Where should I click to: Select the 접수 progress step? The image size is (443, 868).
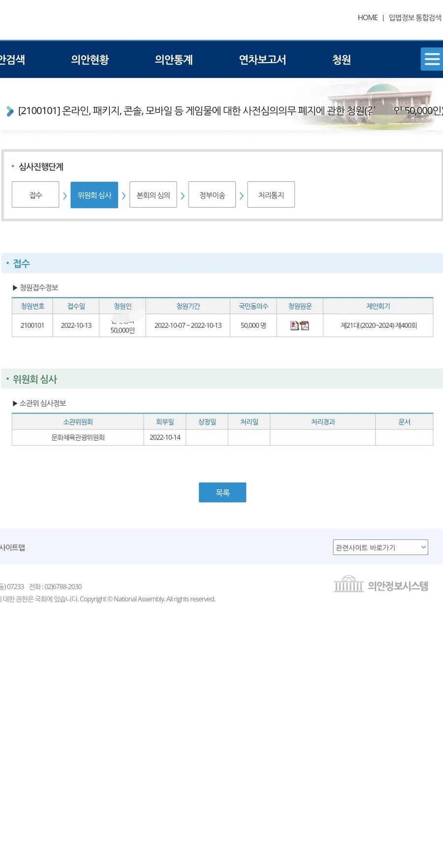(x=35, y=195)
